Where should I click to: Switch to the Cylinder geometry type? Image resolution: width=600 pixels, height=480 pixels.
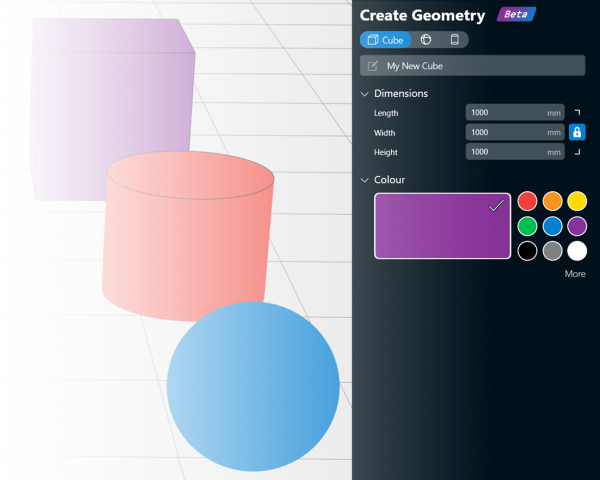point(454,40)
